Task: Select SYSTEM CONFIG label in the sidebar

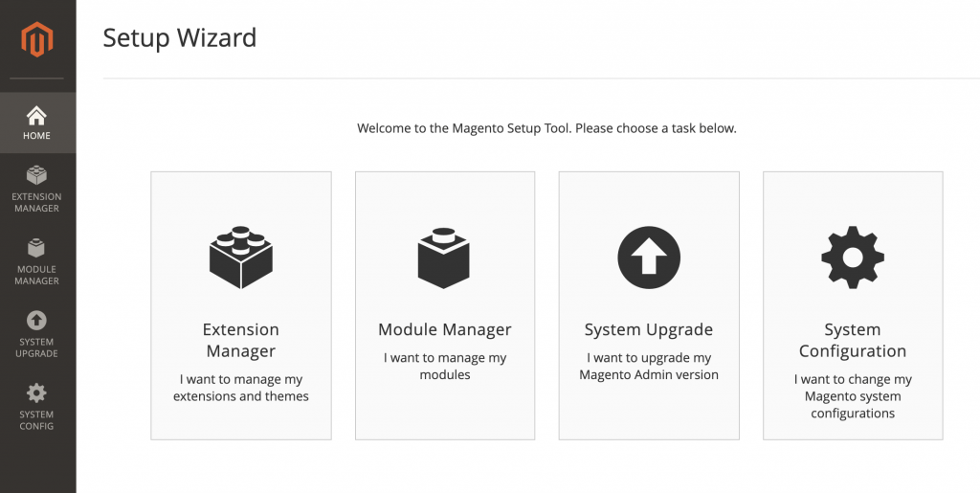Action: [37, 420]
